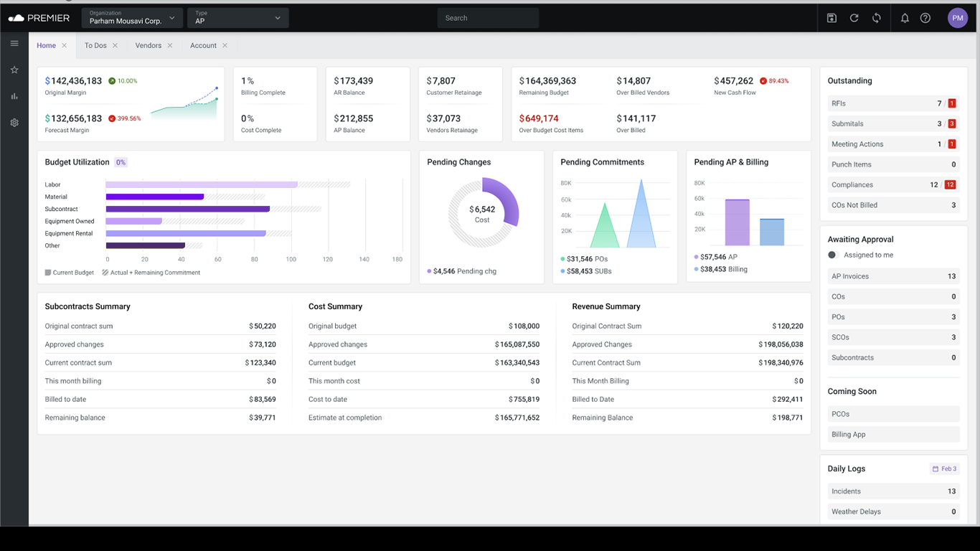Switch to the Vendors tab
This screenshot has width=980, height=551.
(x=149, y=45)
